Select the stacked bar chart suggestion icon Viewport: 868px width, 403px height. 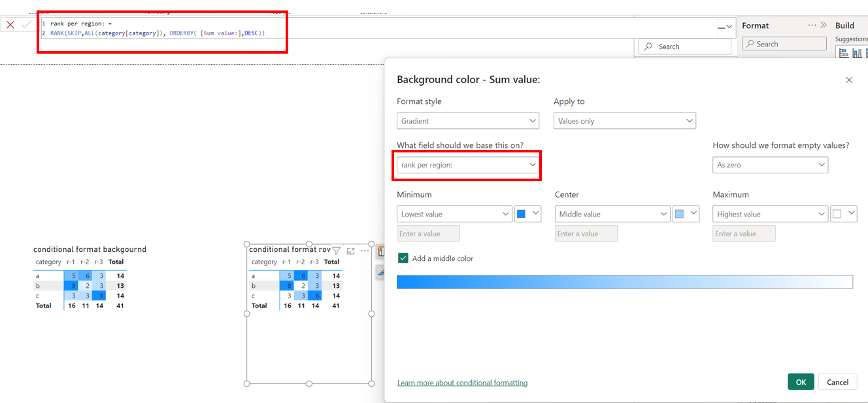(844, 54)
